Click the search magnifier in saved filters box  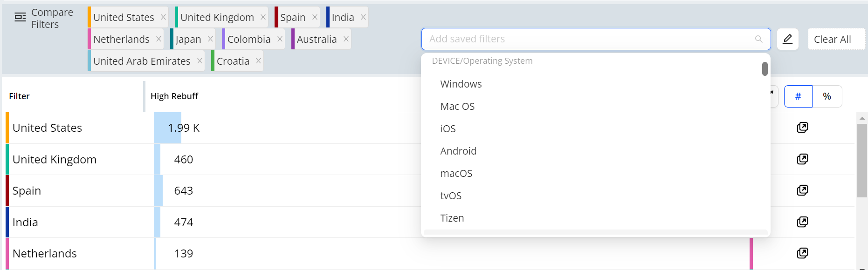[759, 39]
